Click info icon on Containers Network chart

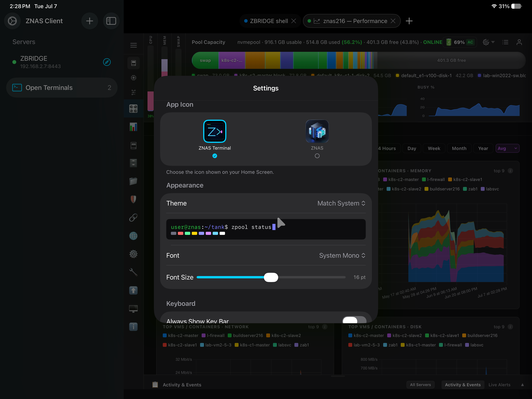(x=325, y=327)
